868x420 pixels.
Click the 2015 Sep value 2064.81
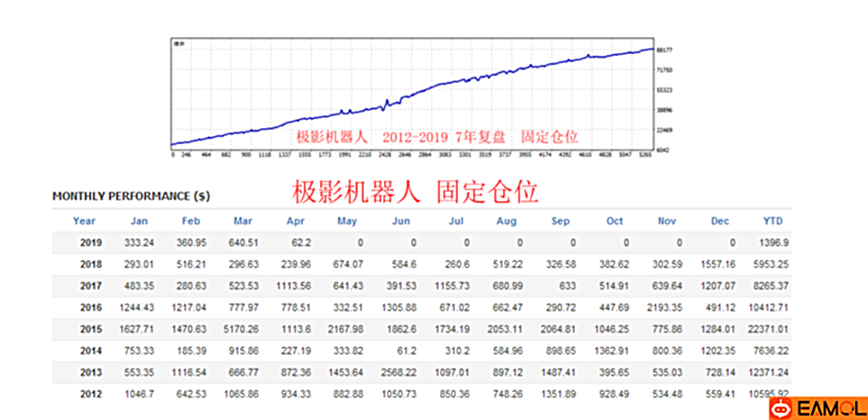pyautogui.click(x=558, y=329)
